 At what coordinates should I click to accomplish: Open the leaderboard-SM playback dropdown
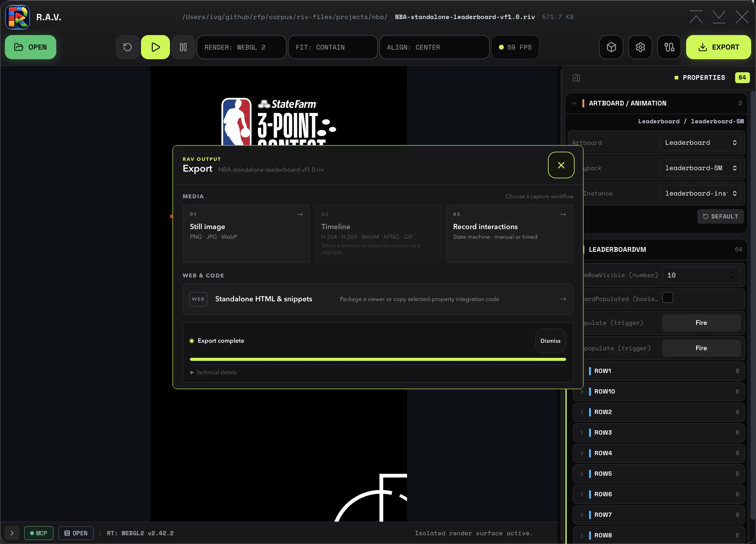(x=700, y=168)
